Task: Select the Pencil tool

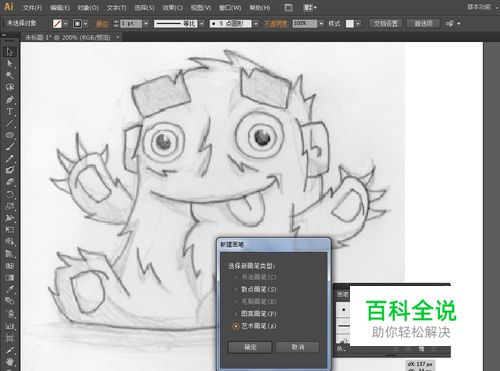Action: point(10,159)
